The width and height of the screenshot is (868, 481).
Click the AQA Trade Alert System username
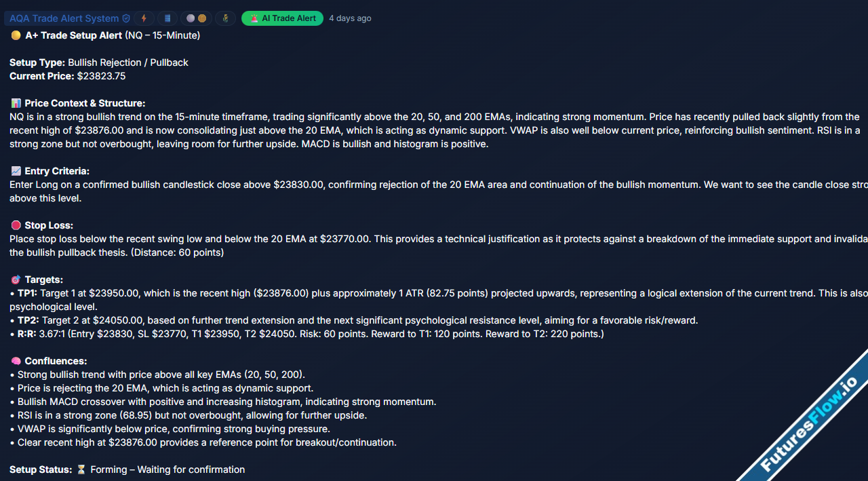pos(64,18)
